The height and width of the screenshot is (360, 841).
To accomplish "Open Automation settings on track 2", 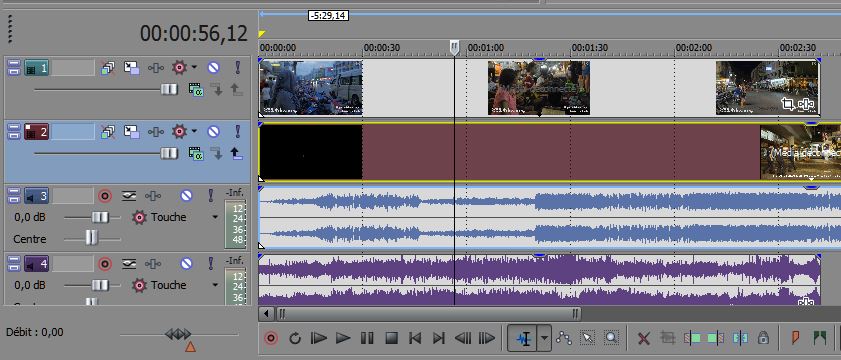I will coord(156,131).
